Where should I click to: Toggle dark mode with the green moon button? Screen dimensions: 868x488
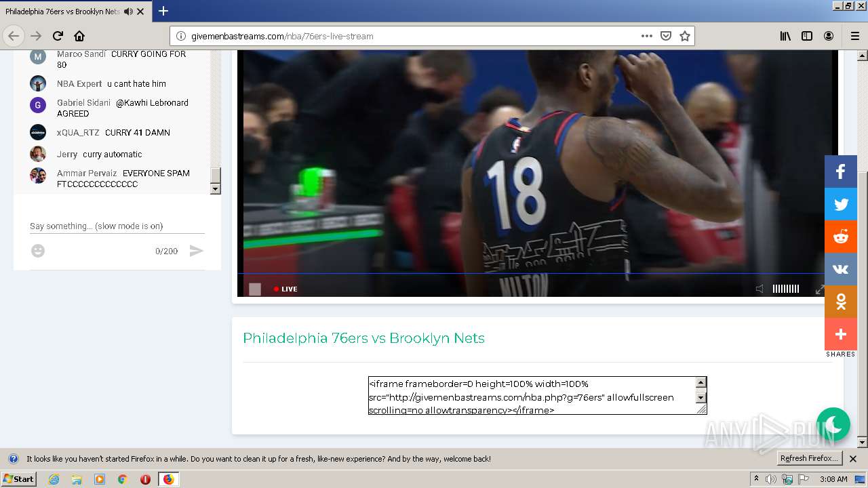[x=833, y=424]
